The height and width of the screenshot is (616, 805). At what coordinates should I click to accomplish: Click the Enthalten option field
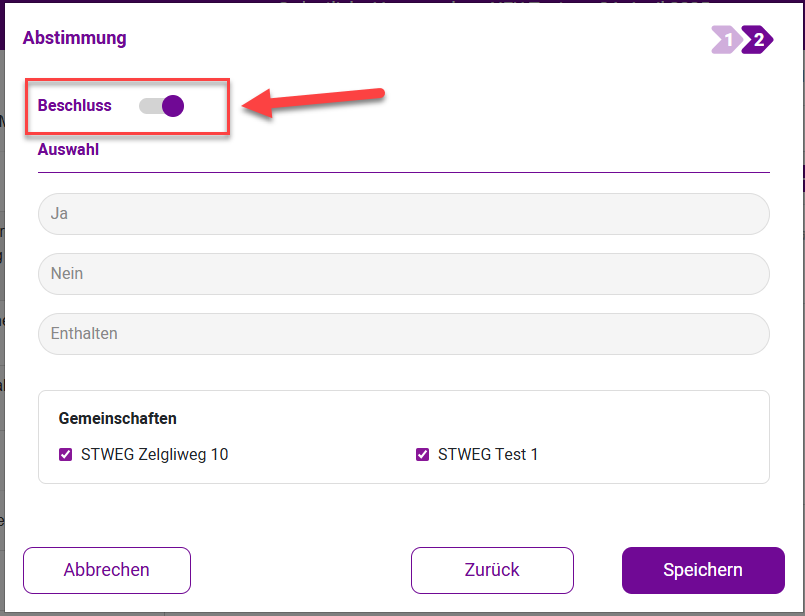[404, 334]
